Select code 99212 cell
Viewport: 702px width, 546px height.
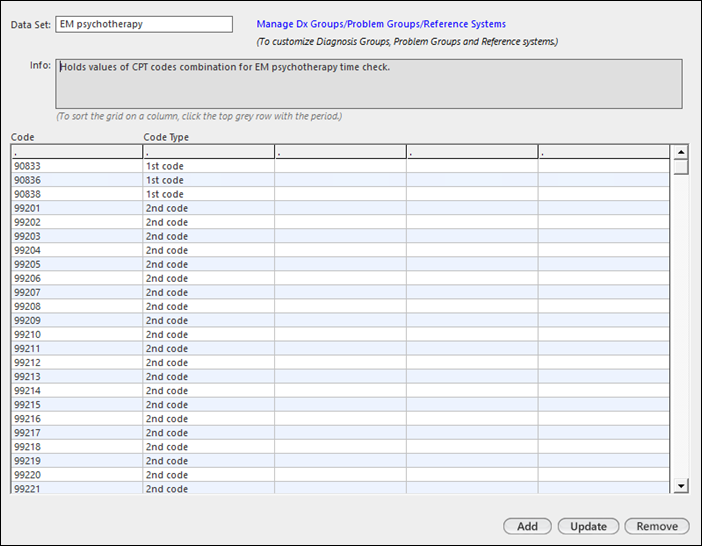pyautogui.click(x=77, y=363)
